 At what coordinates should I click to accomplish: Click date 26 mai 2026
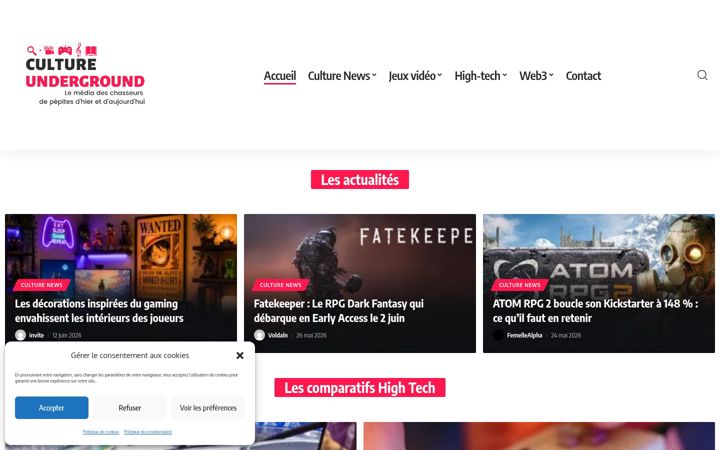point(311,335)
